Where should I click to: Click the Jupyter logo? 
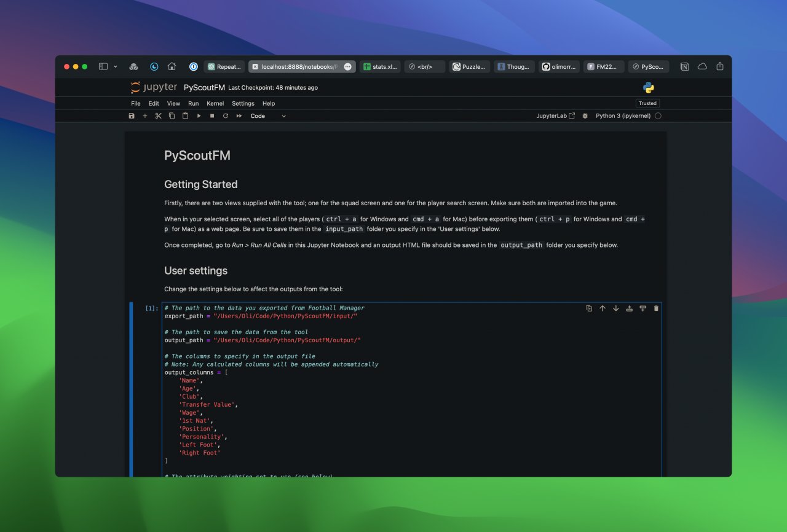point(154,87)
